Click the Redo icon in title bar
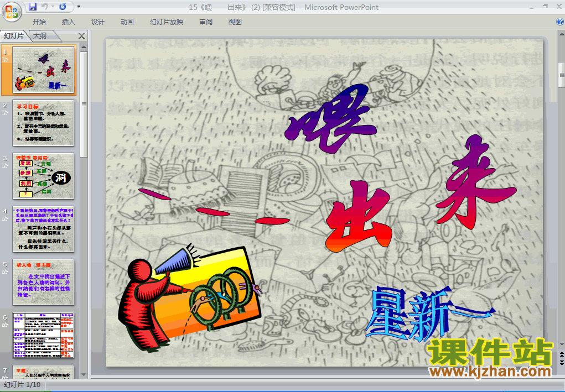This screenshot has width=565, height=392. point(63,7)
